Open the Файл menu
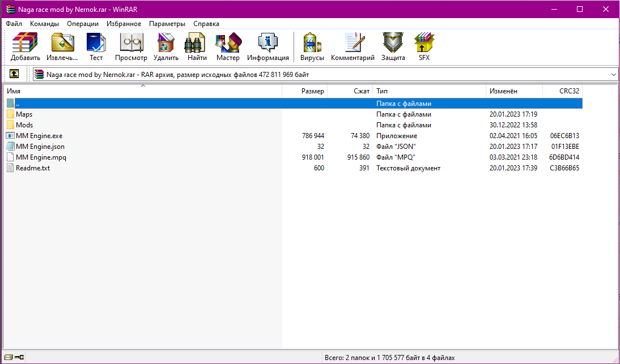This screenshot has height=364, width=620. point(14,24)
